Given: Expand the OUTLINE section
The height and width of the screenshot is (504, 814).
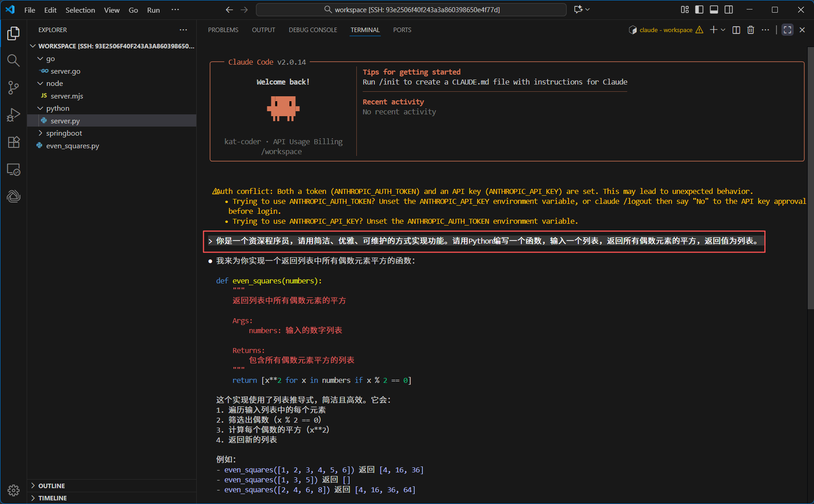Looking at the screenshot, I should click(52, 486).
